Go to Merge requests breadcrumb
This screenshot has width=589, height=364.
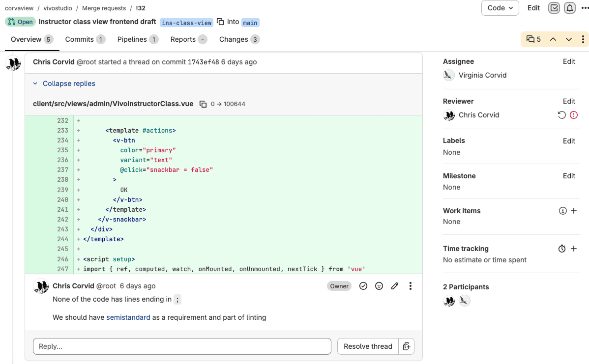click(104, 8)
